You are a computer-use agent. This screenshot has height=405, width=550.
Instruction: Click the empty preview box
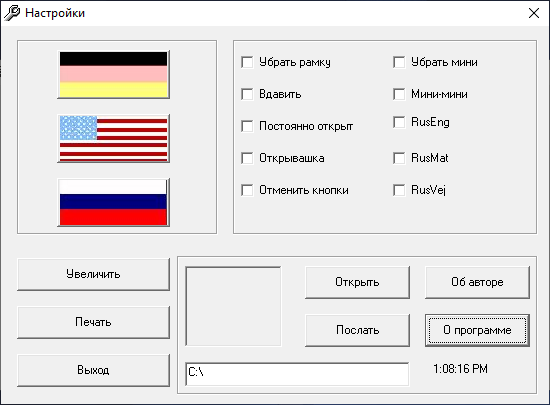coord(233,306)
